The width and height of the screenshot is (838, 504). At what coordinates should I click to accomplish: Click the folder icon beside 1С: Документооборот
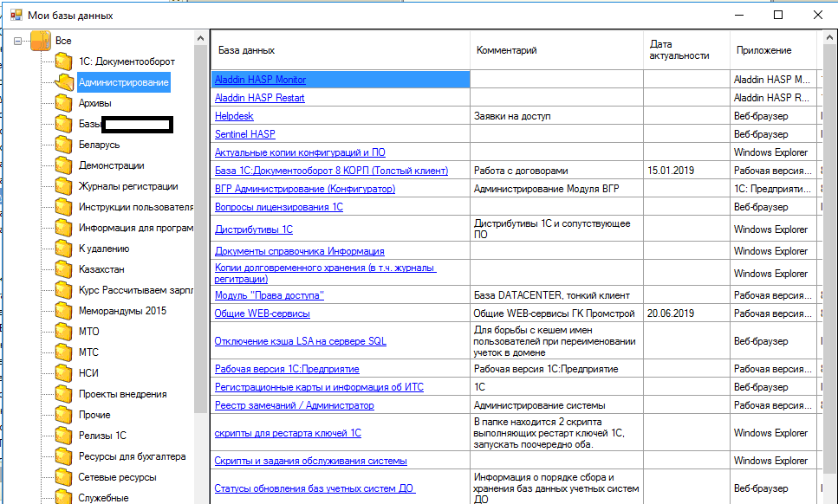coord(63,61)
